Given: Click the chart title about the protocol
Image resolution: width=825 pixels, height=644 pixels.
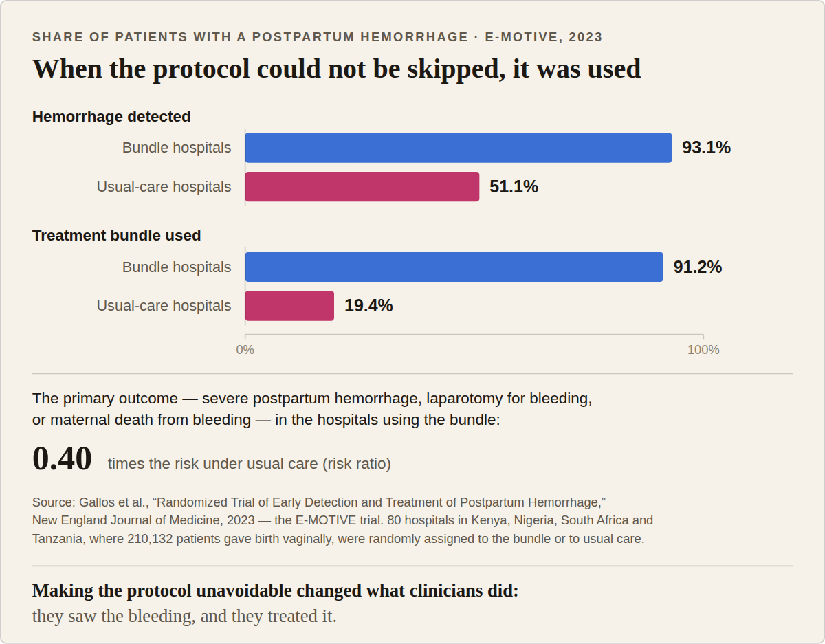Looking at the screenshot, I should tap(337, 69).
